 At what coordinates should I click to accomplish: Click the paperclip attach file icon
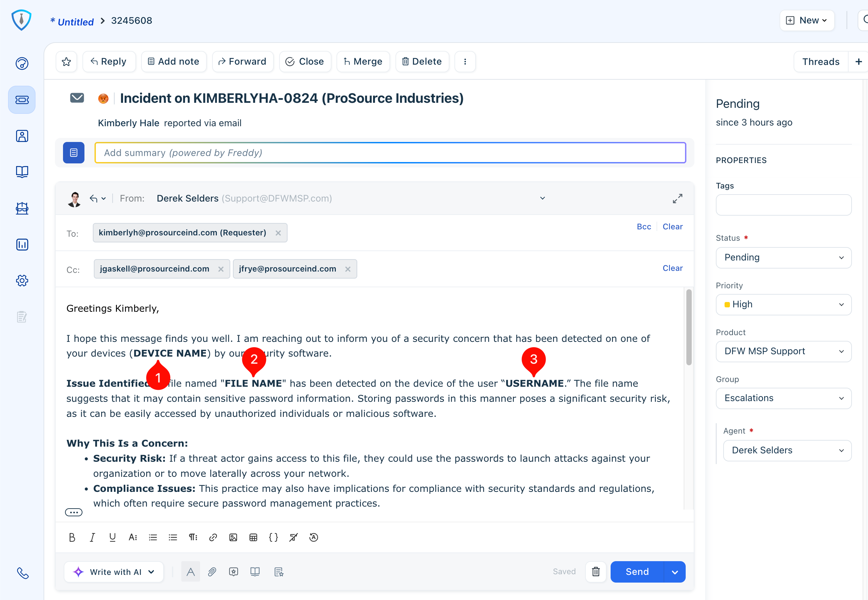point(212,572)
